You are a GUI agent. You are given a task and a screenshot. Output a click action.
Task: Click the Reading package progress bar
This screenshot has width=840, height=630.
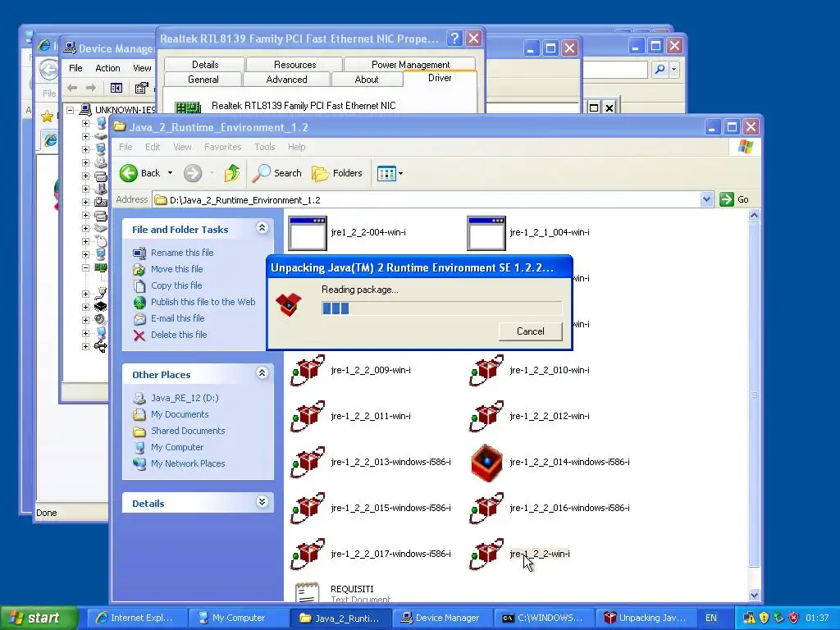point(441,308)
